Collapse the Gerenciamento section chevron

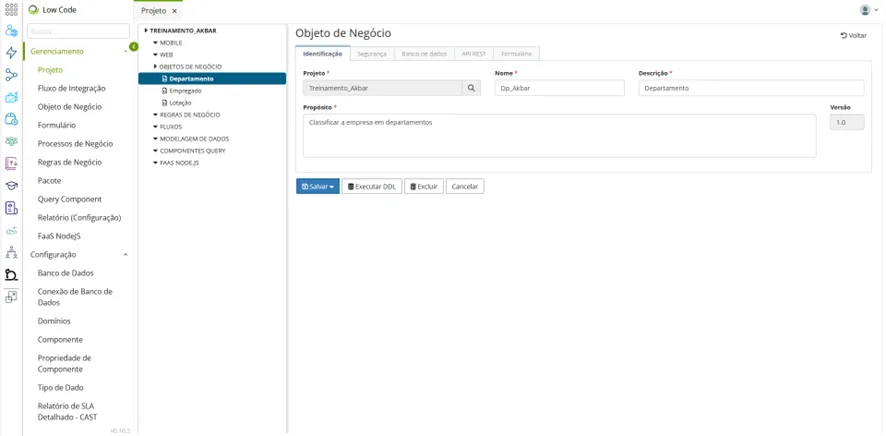tap(125, 51)
